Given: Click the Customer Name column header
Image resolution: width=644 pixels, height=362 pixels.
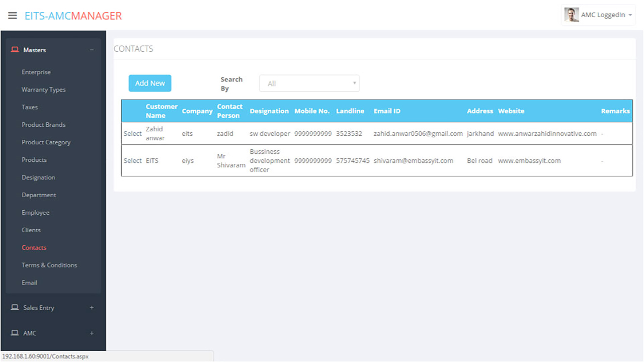Looking at the screenshot, I should point(162,111).
